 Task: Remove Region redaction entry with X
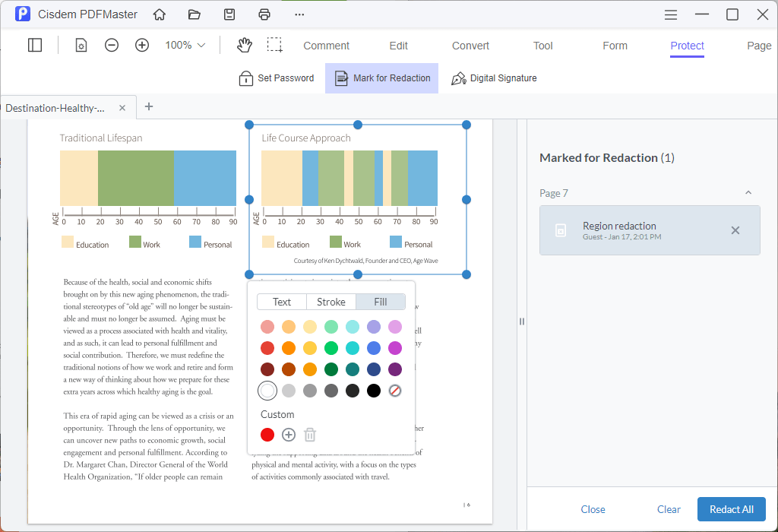tap(735, 230)
